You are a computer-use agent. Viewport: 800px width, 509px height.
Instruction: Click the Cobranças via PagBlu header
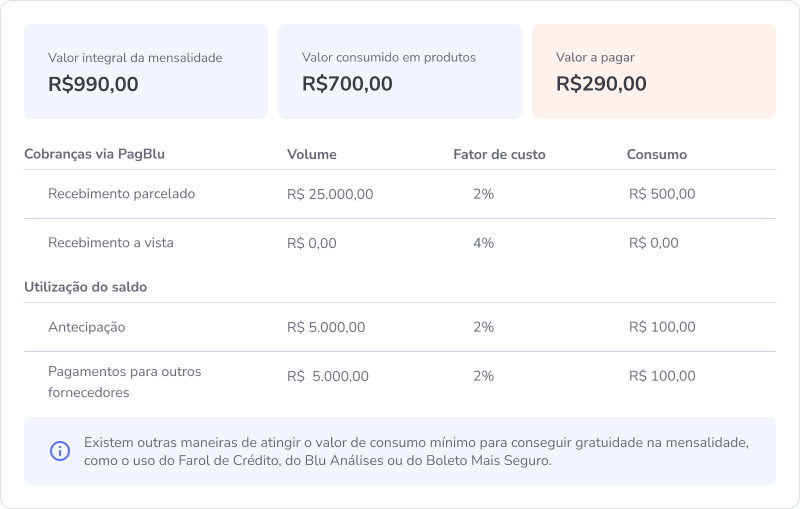pyautogui.click(x=94, y=154)
